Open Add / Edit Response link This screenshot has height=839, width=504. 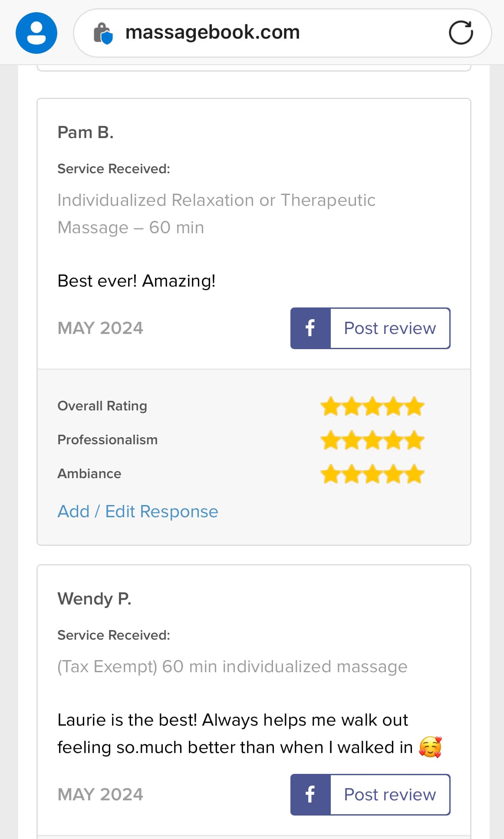coord(138,512)
